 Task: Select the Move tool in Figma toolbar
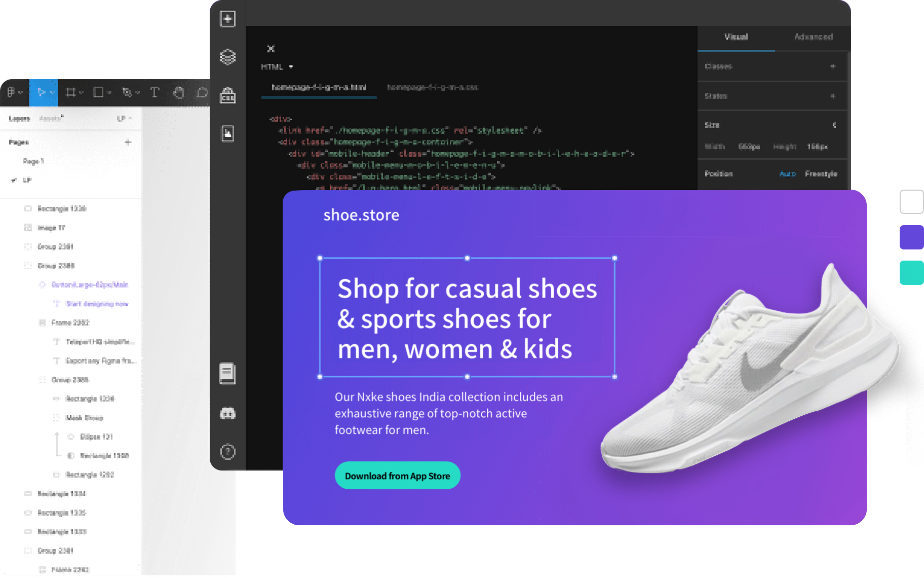point(42,92)
